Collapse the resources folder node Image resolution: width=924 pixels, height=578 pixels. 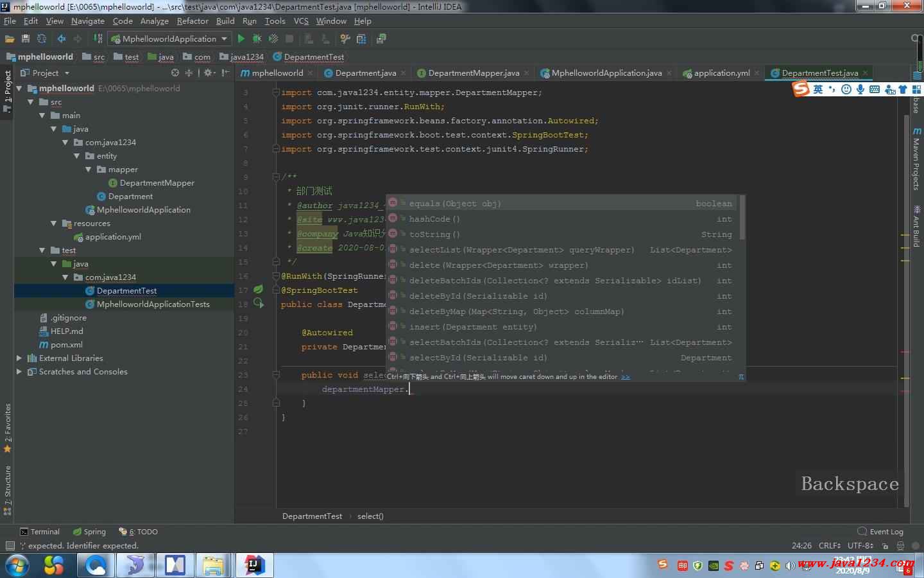(53, 223)
